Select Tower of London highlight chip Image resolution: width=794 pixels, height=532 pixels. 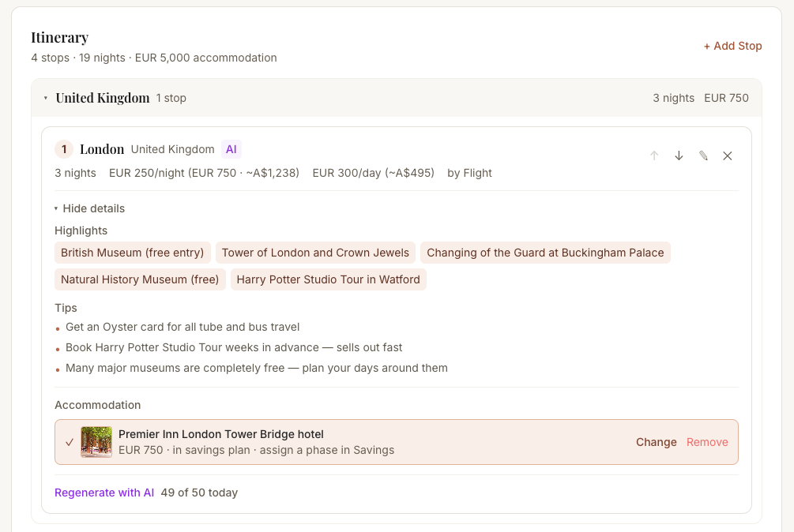315,253
